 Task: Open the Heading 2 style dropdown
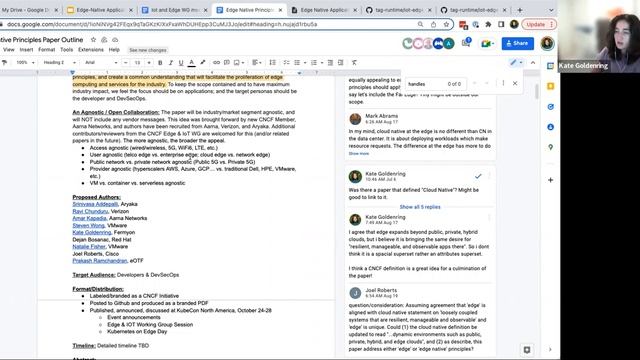60,62
